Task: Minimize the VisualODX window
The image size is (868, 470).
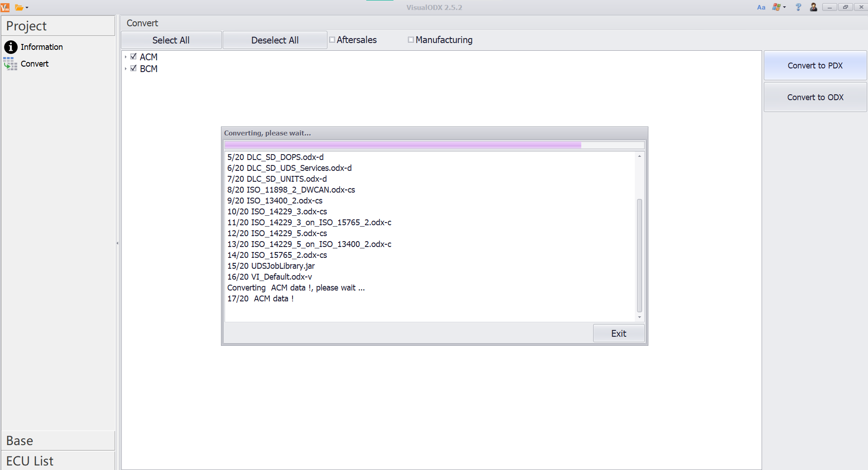Action: pos(829,7)
